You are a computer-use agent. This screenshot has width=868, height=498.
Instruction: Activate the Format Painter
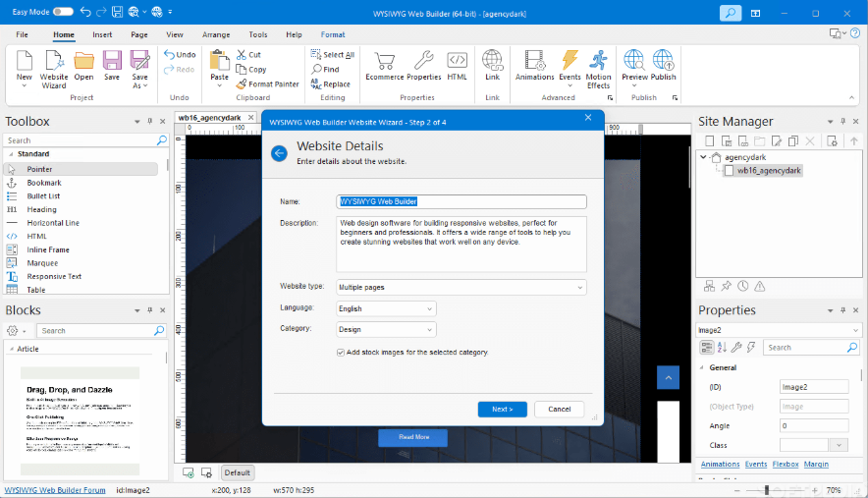click(x=267, y=84)
